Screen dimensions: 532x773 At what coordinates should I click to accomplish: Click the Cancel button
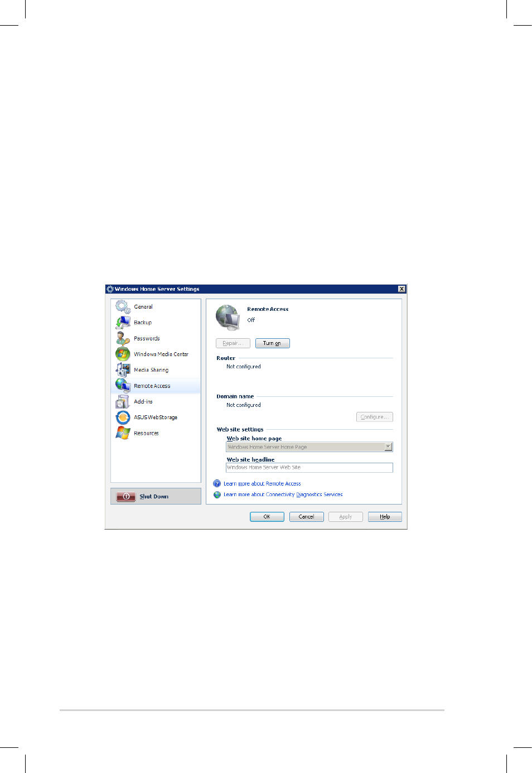point(306,517)
